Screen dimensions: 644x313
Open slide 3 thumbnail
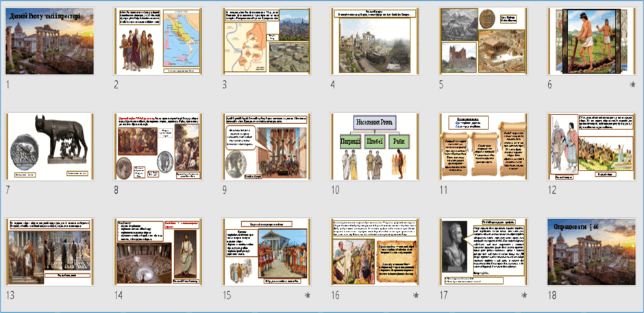(266, 41)
